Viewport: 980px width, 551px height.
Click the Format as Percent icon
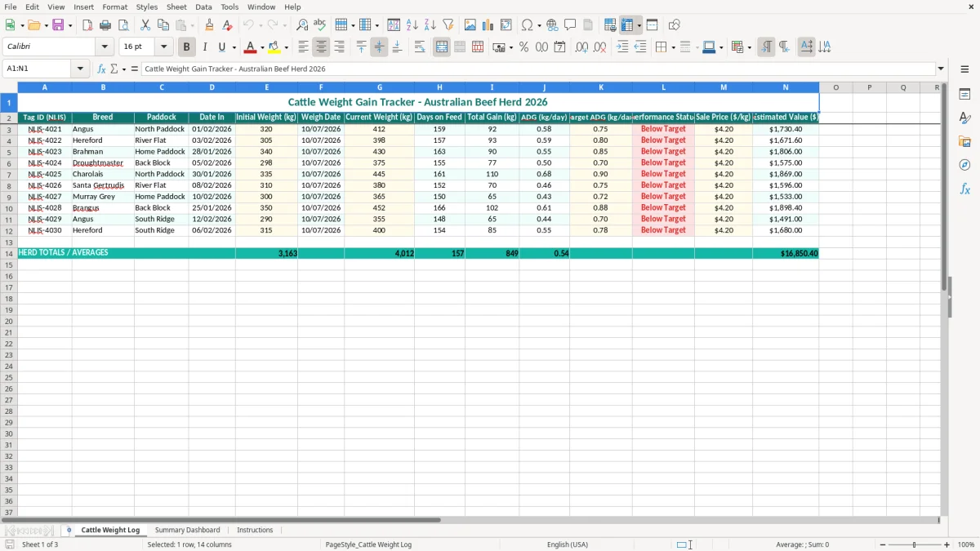point(523,47)
